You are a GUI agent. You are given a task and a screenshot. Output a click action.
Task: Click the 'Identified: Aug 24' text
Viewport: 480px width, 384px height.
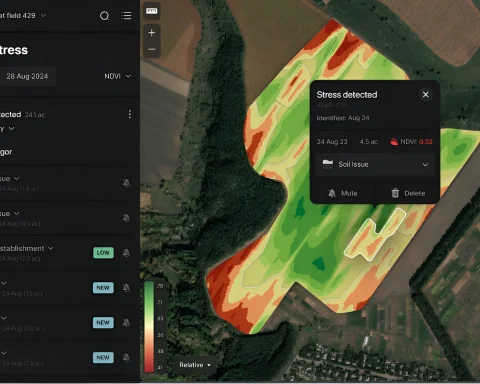343,118
